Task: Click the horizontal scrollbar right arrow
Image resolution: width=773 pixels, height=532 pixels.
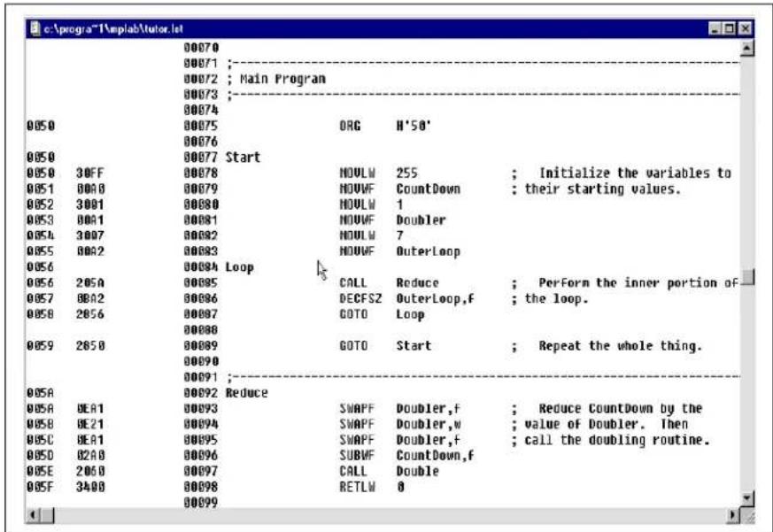Action: pyautogui.click(x=733, y=516)
